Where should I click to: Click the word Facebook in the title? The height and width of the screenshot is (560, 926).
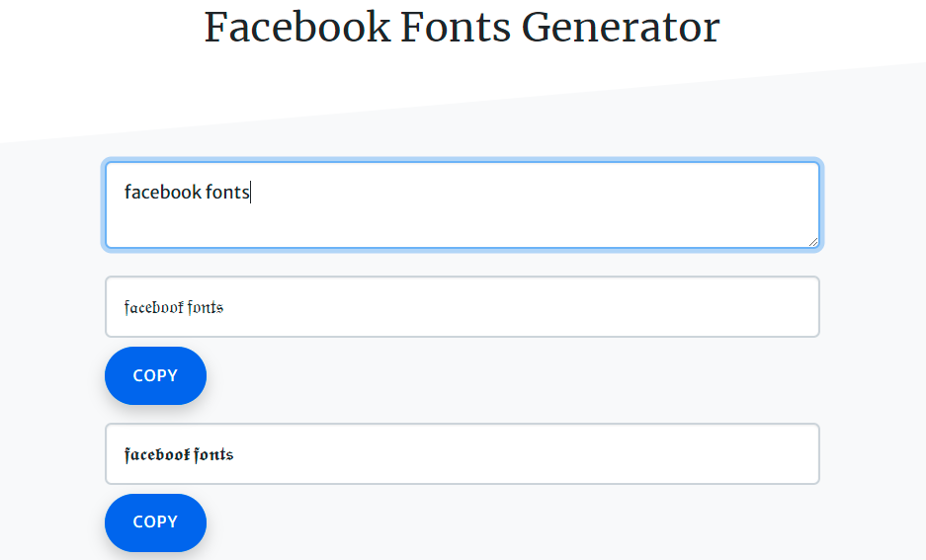tap(297, 27)
